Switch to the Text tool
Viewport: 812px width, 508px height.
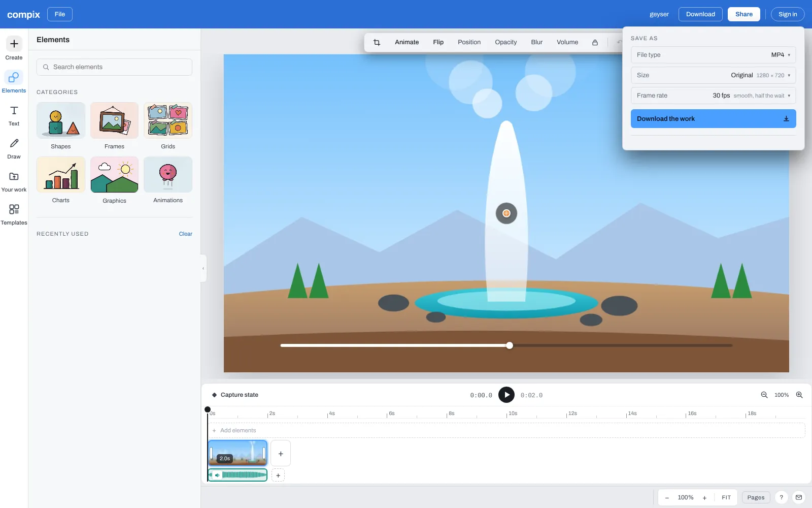(x=14, y=116)
